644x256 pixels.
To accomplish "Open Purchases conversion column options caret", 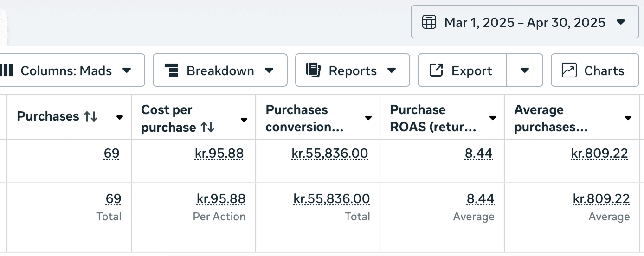I will (368, 118).
